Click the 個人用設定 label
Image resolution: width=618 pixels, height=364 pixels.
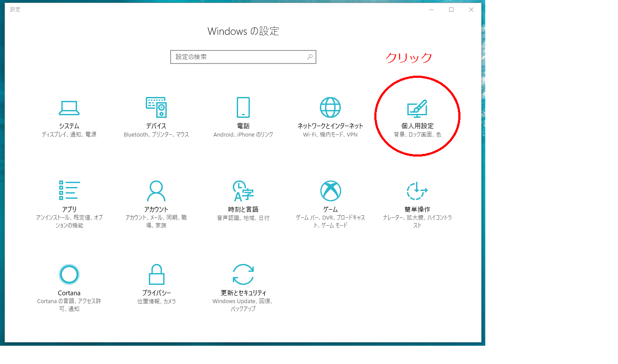[x=417, y=126]
